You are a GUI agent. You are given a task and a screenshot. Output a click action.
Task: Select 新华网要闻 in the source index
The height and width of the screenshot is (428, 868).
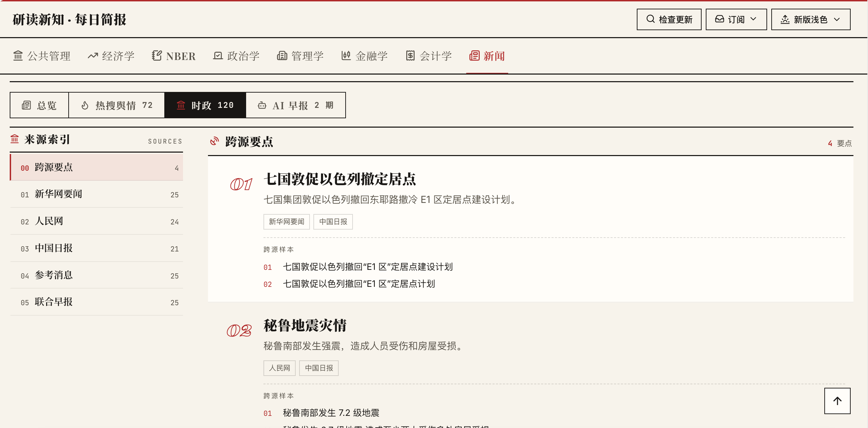tap(97, 194)
